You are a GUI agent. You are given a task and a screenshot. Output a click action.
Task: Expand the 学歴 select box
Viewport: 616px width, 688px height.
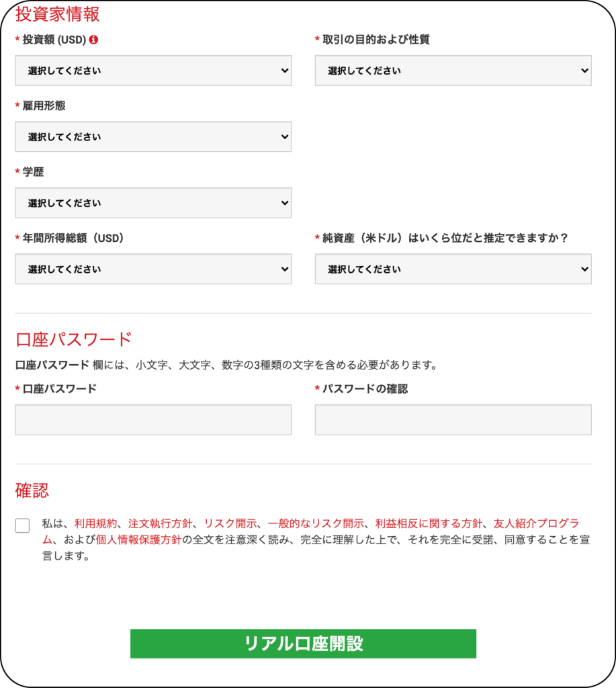click(x=153, y=203)
